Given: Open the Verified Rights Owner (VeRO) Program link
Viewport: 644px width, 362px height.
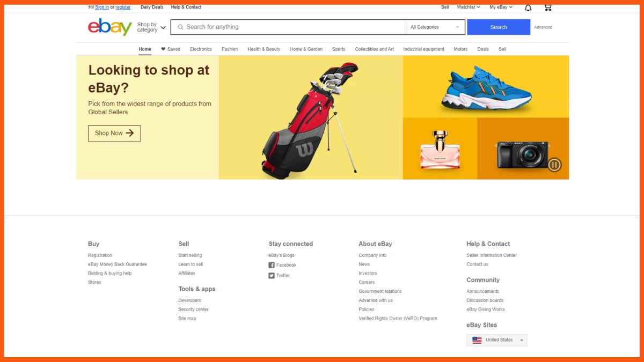Looking at the screenshot, I should 398,319.
